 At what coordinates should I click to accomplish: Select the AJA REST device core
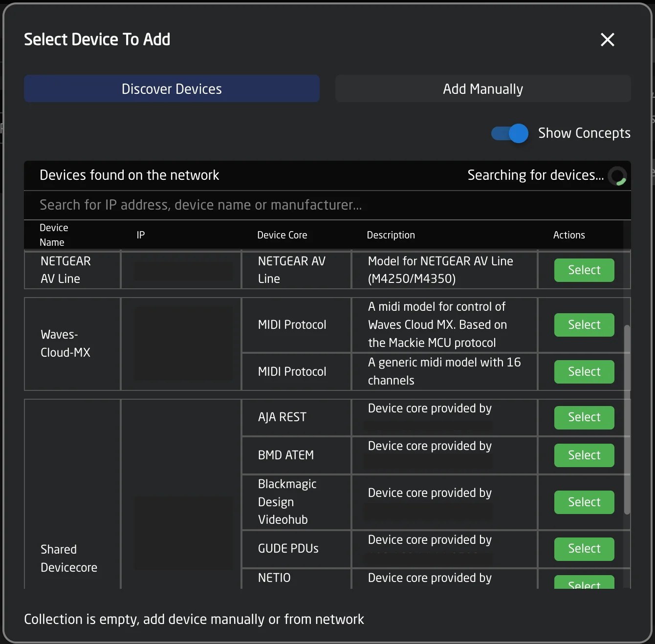click(584, 417)
